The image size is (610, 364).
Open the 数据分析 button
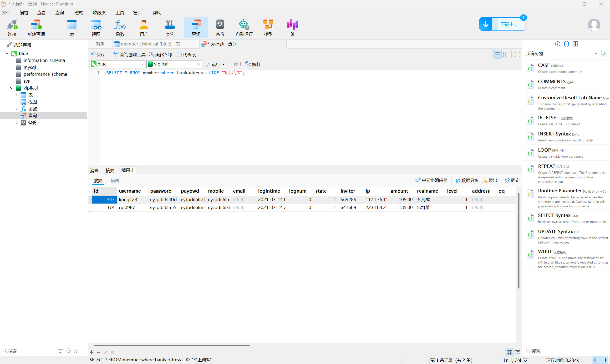[x=467, y=180]
